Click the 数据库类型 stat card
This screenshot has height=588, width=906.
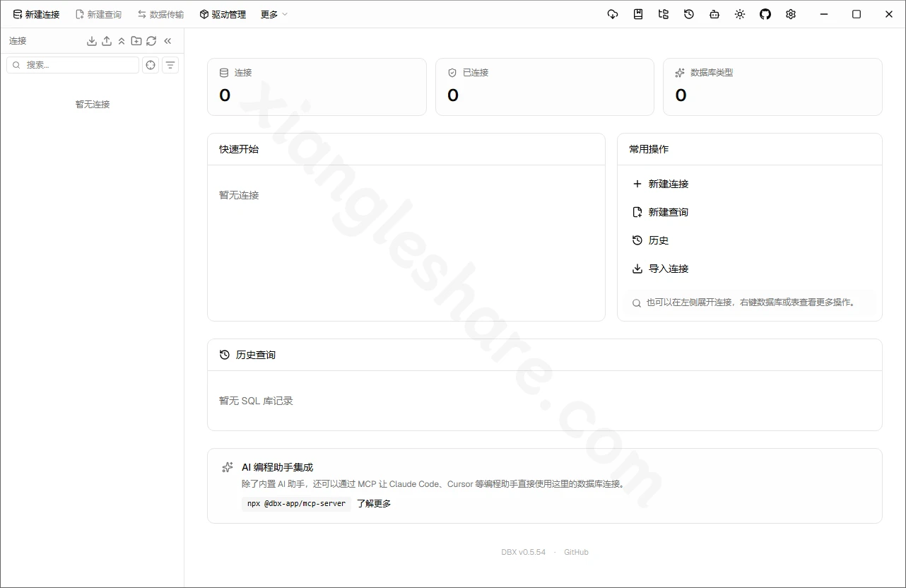coord(772,87)
